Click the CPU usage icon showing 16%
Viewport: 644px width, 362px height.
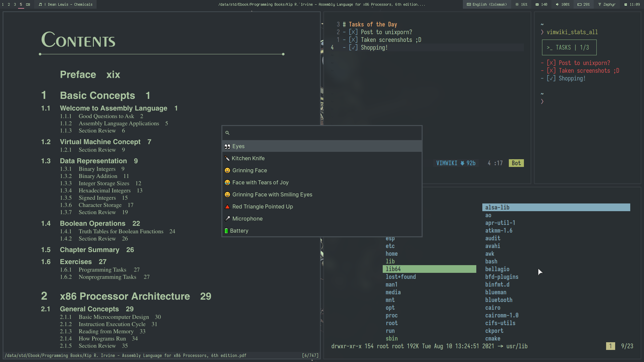(517, 4)
